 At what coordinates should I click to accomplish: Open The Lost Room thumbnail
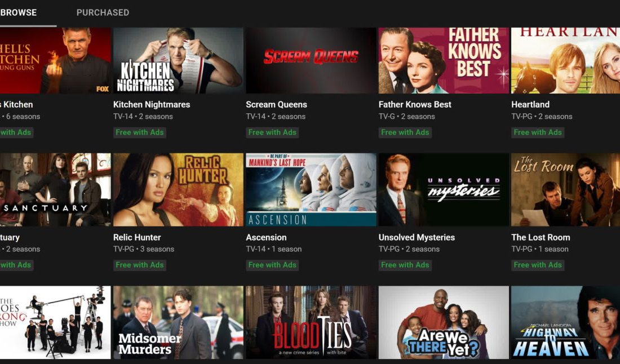[565, 190]
